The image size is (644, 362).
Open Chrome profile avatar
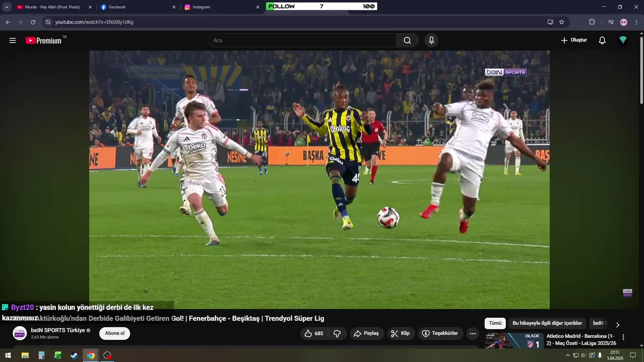624,22
